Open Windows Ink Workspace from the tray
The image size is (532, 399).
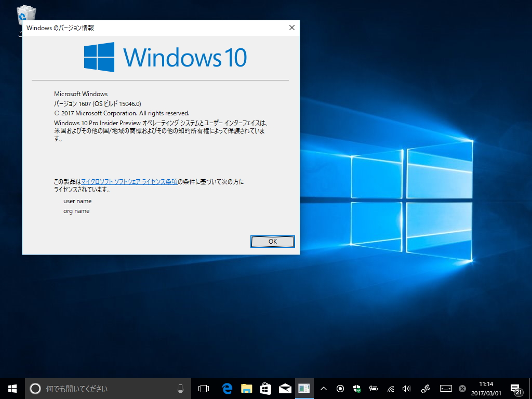(425, 388)
